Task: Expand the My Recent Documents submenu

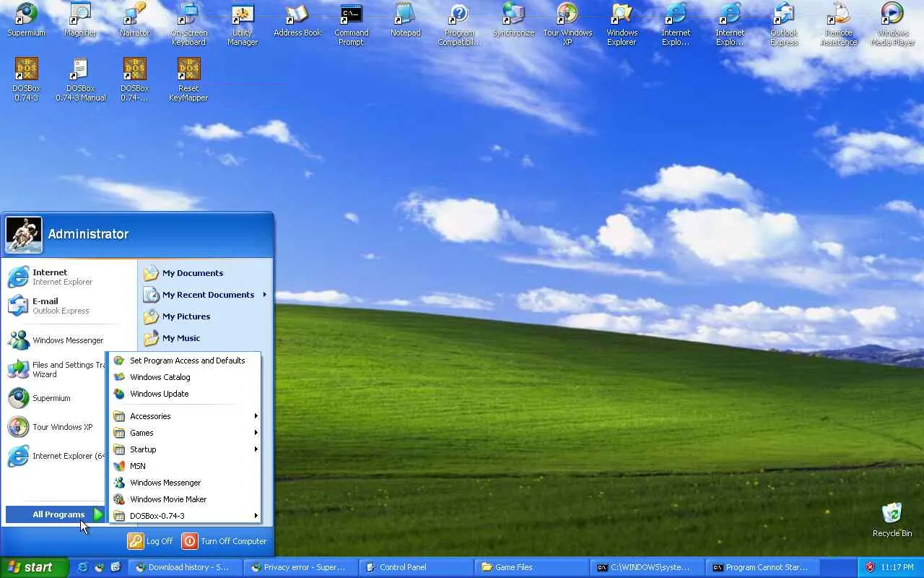Action: 205,295
